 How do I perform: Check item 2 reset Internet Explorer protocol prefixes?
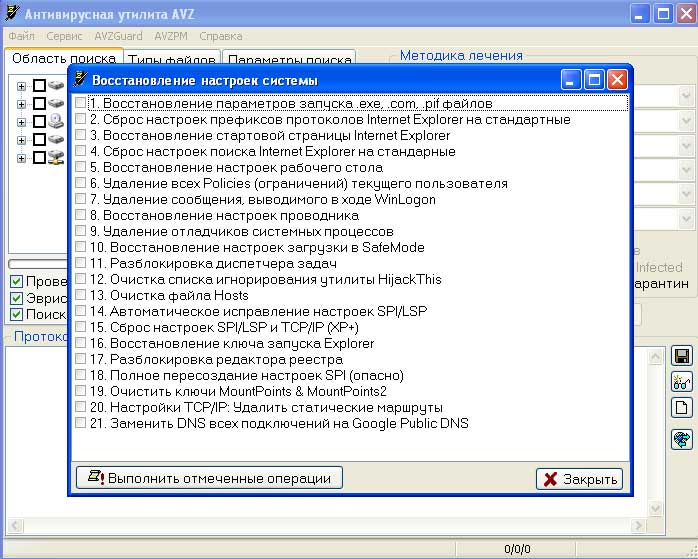(x=81, y=119)
